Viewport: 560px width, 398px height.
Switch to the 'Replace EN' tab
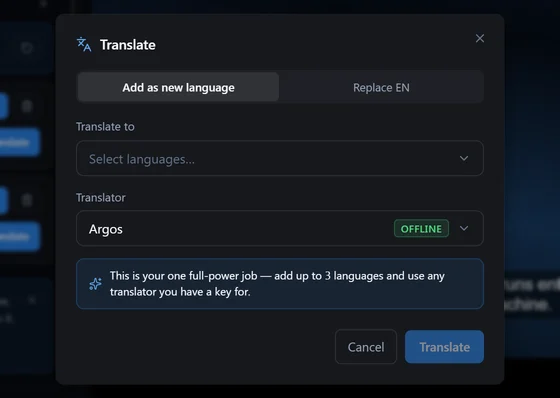[381, 87]
